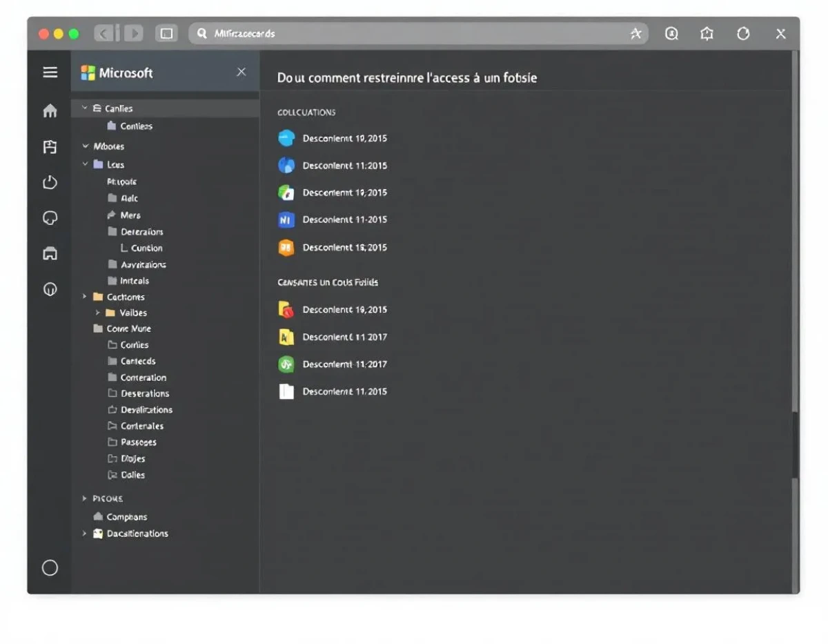Select the flag icon below the Home icon
Image resolution: width=828 pixels, height=644 pixels.
point(50,146)
